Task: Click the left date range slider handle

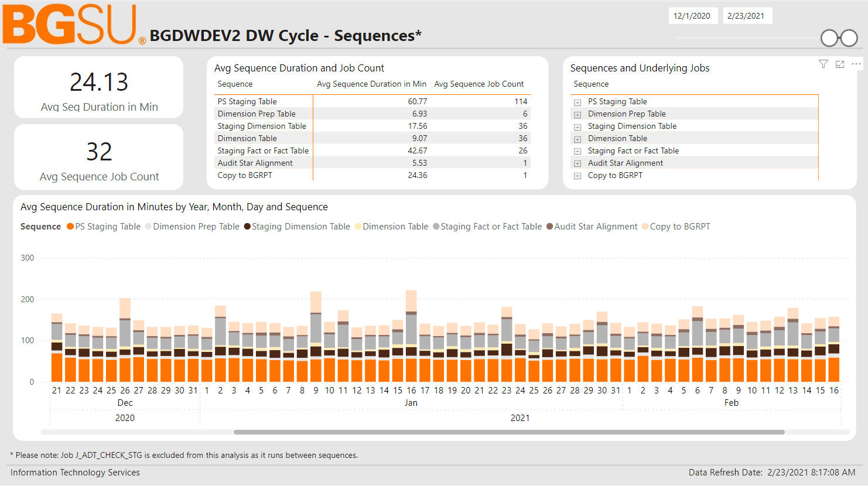Action: [x=829, y=38]
